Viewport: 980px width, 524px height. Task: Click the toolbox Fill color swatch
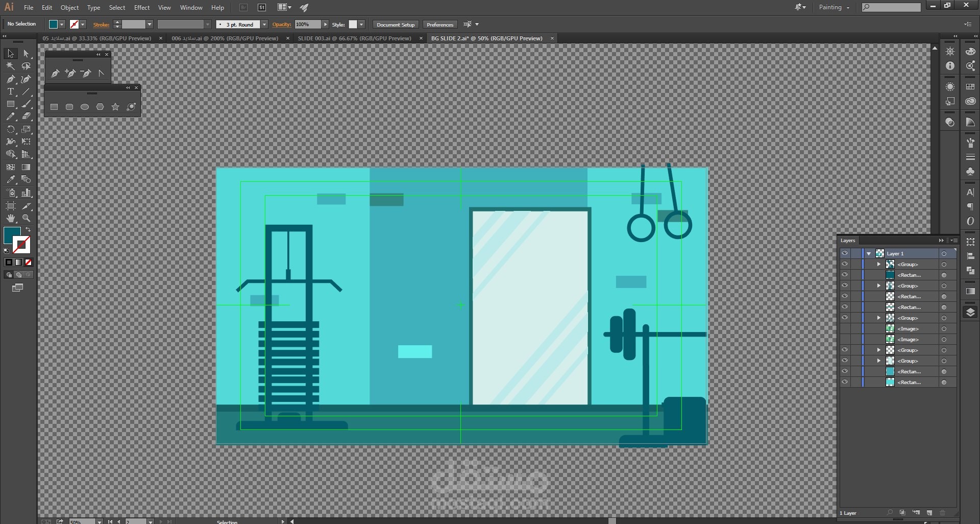click(x=12, y=235)
